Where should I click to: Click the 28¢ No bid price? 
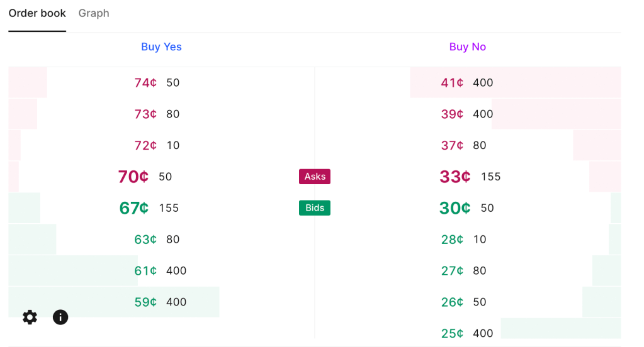(452, 240)
